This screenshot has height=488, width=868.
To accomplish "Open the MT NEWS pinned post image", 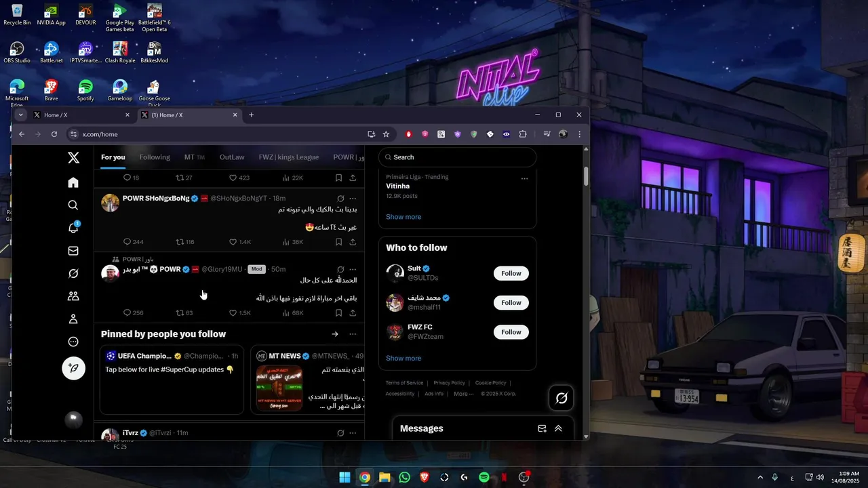I will 279,388.
